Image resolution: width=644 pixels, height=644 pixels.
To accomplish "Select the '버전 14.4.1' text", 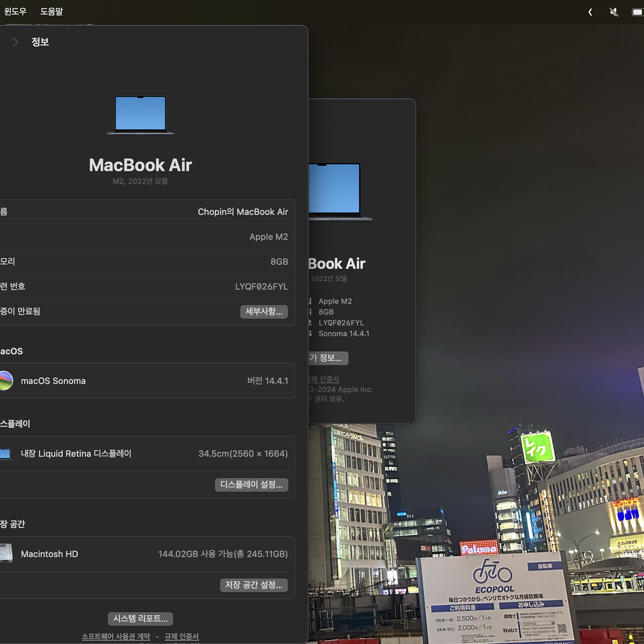I will (267, 380).
